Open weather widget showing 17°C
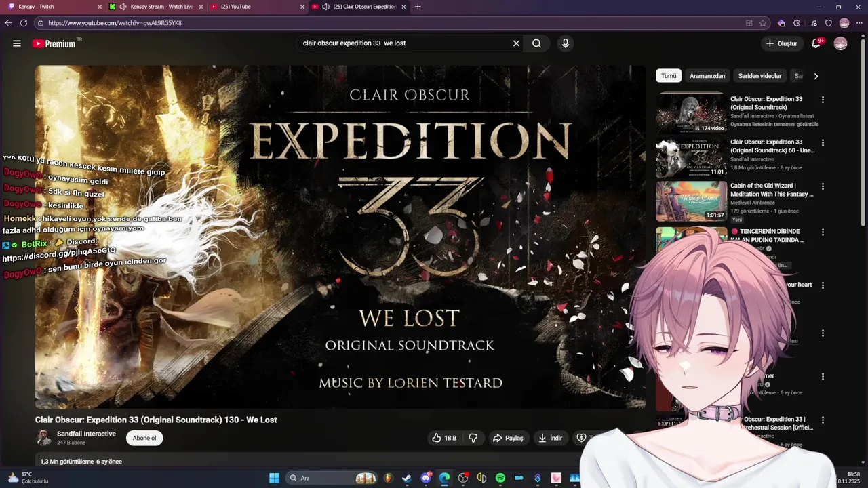This screenshot has height=488, width=868. [x=28, y=478]
